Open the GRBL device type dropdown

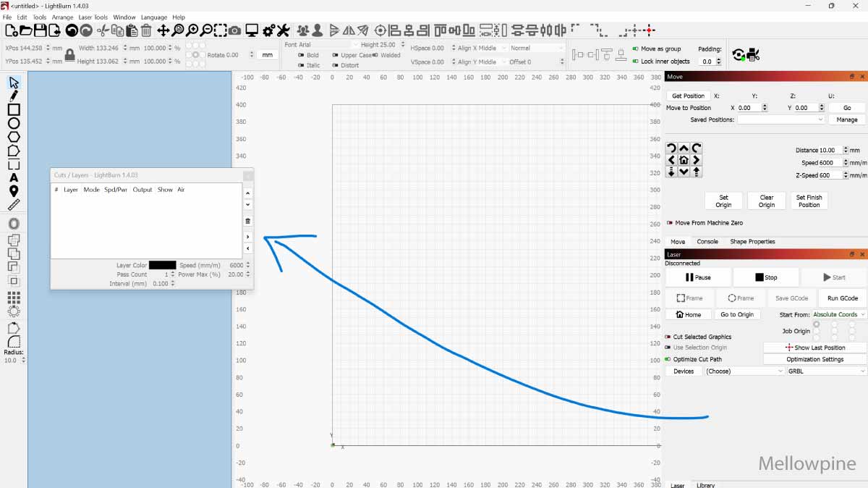point(827,371)
